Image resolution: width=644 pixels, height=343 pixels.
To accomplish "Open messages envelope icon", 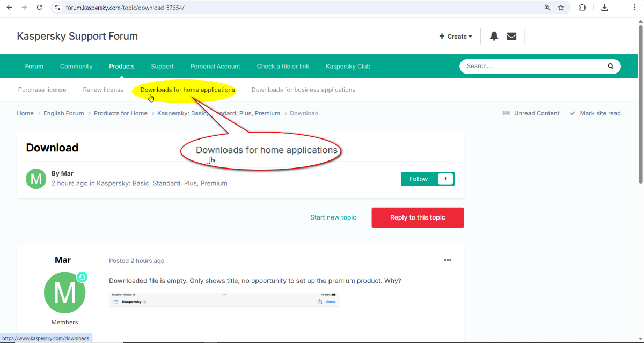I will [x=511, y=36].
